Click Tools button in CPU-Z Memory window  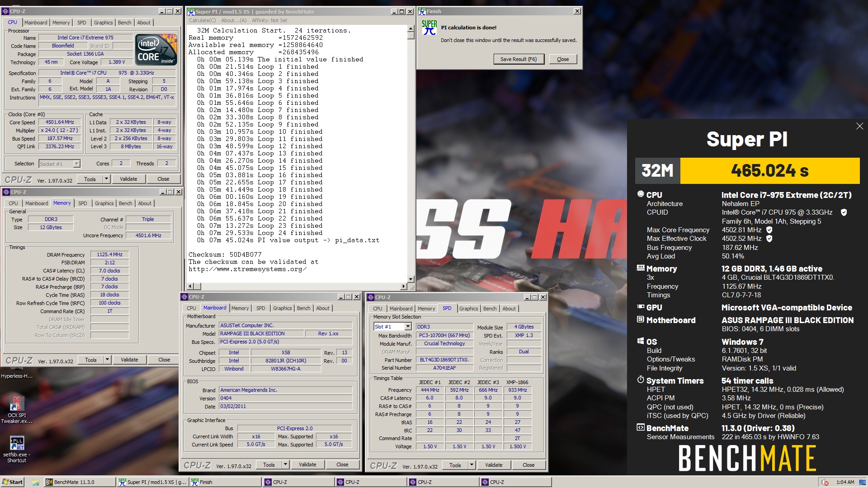point(91,360)
